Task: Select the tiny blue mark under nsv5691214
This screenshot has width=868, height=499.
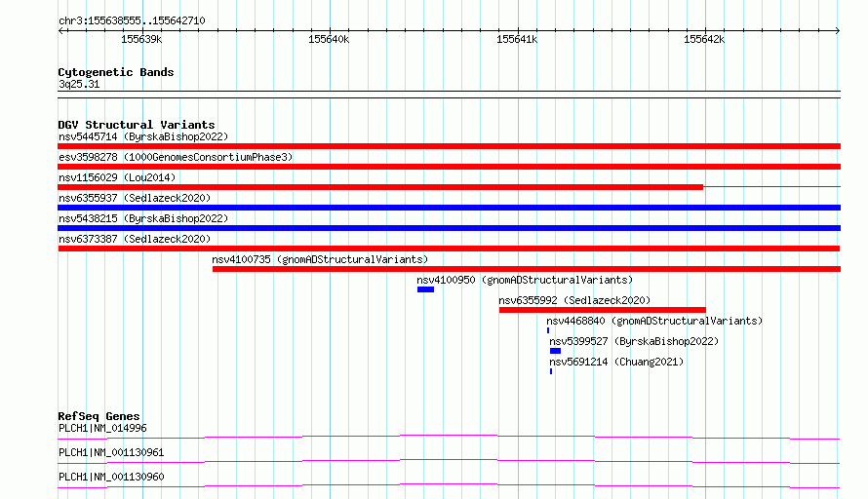Action: click(x=551, y=371)
